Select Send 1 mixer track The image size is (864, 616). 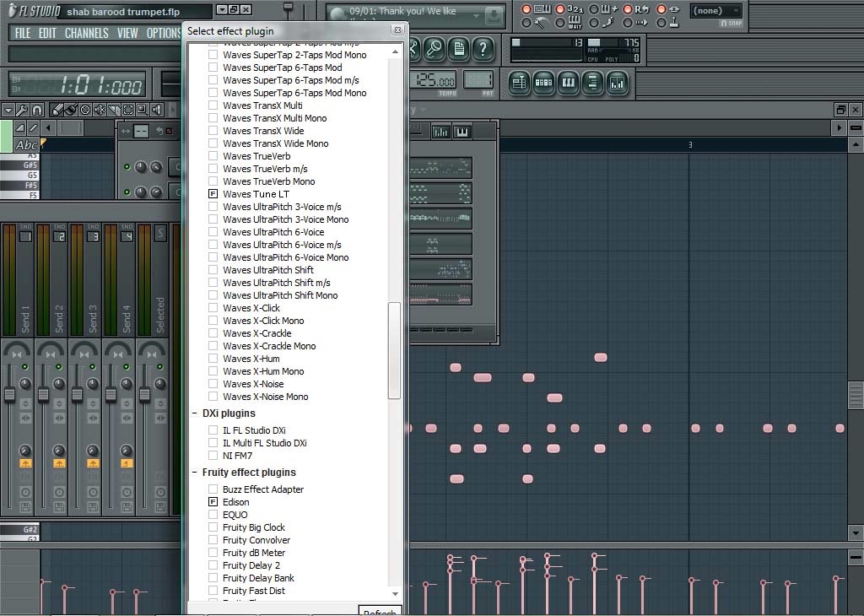17,369
